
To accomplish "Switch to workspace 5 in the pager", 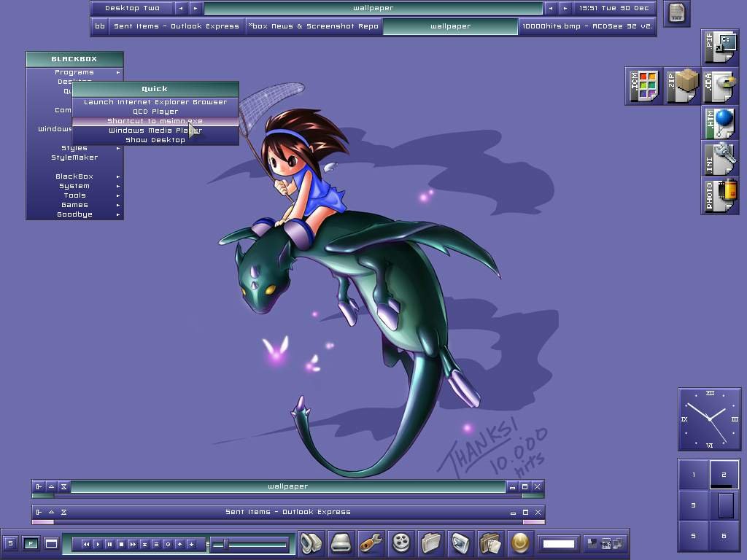I will [694, 536].
